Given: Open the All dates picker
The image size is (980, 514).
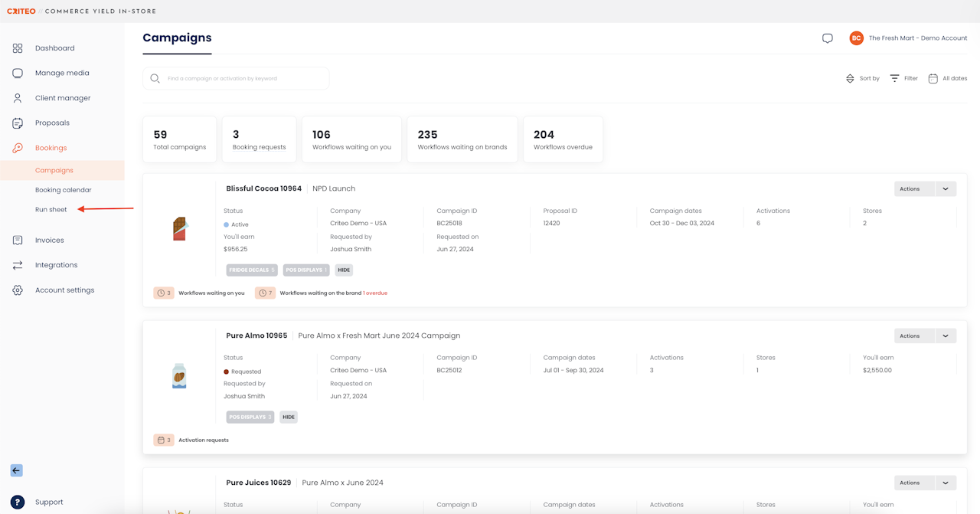Looking at the screenshot, I should coord(948,78).
